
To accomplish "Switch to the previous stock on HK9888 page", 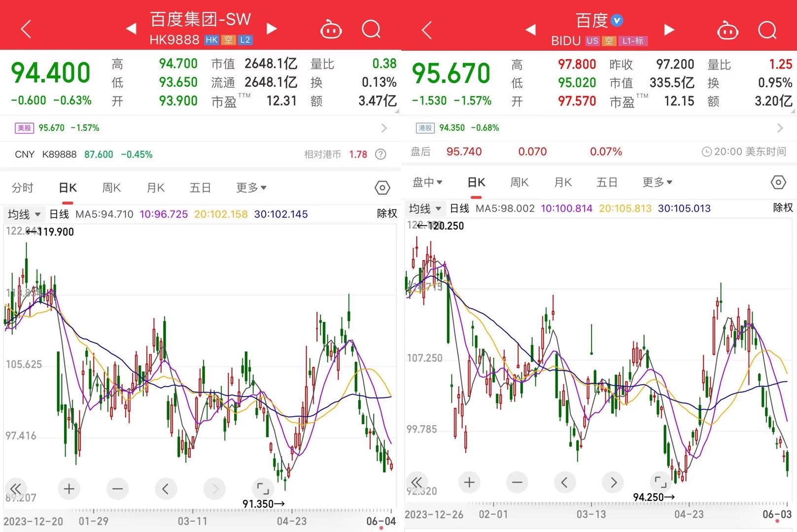I will 131,29.
